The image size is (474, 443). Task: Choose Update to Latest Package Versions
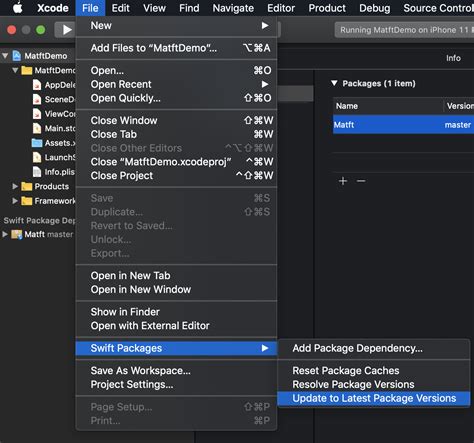[373, 398]
